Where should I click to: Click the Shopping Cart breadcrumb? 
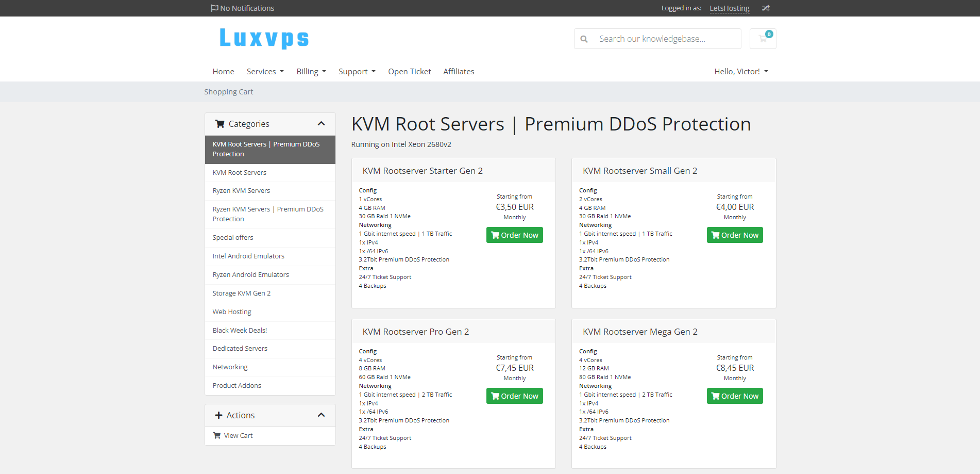pos(229,92)
